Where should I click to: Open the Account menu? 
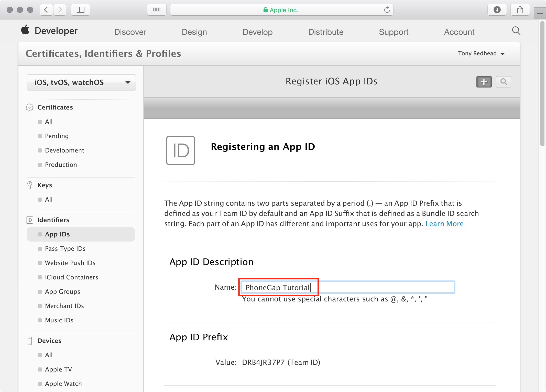pos(459,32)
